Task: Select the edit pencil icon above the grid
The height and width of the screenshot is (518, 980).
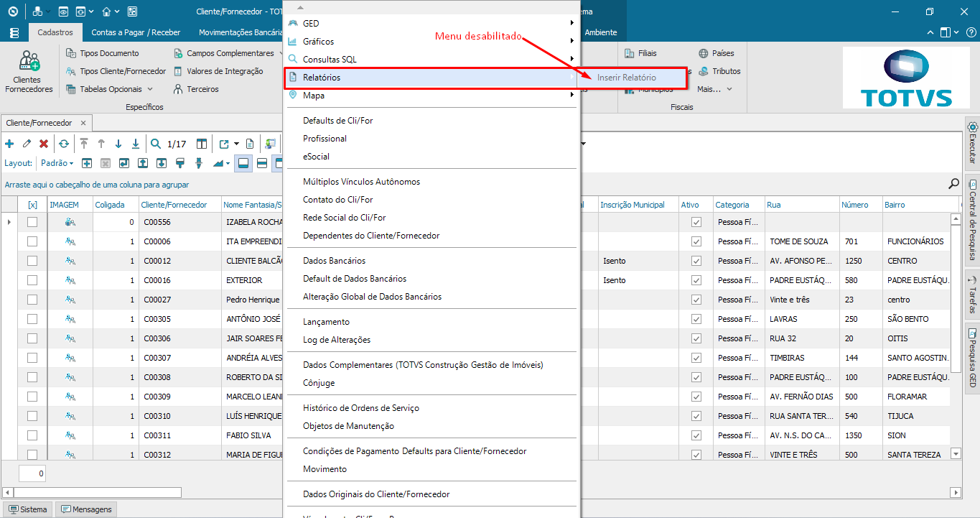Action: [x=26, y=144]
